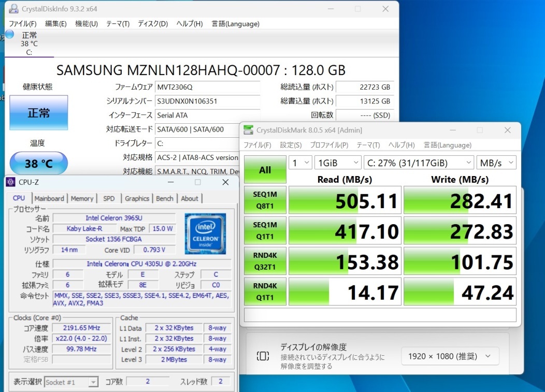Open プロファイル(P) menu in CrystalDiskMark
This screenshot has height=392, width=545.
point(329,145)
